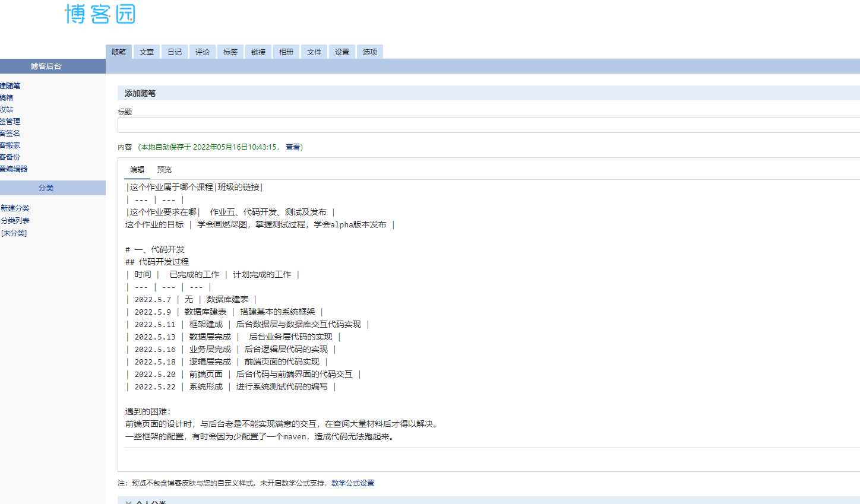Select the 标签 tab
This screenshot has height=504, width=860.
[x=230, y=52]
